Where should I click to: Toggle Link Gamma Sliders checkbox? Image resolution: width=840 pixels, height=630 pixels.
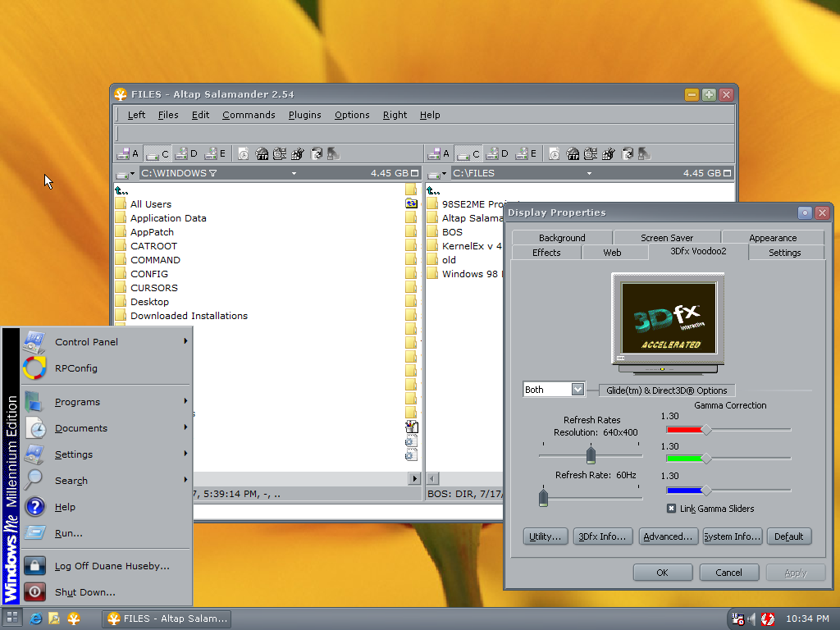click(671, 509)
